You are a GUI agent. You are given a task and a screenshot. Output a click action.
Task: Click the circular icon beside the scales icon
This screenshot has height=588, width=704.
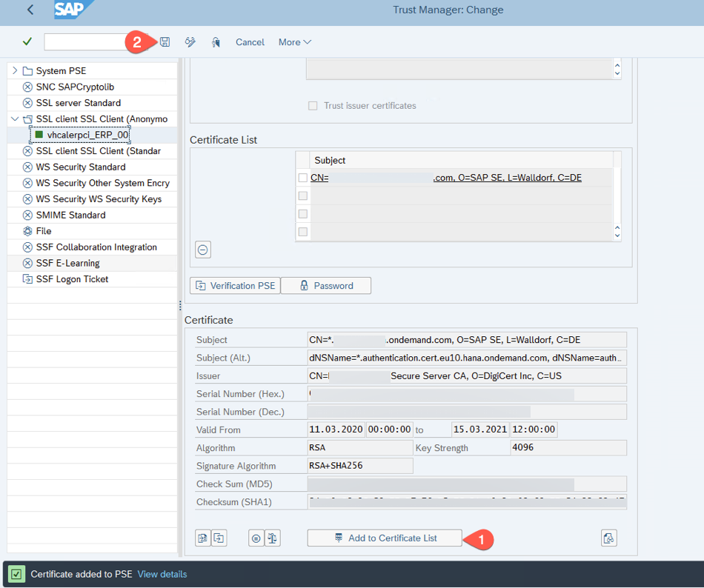pyautogui.click(x=256, y=538)
